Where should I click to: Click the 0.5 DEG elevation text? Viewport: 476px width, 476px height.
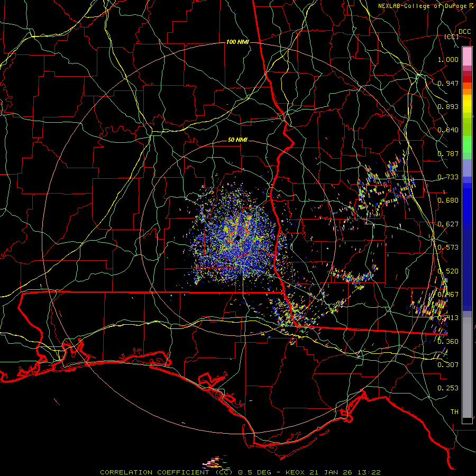click(x=254, y=472)
